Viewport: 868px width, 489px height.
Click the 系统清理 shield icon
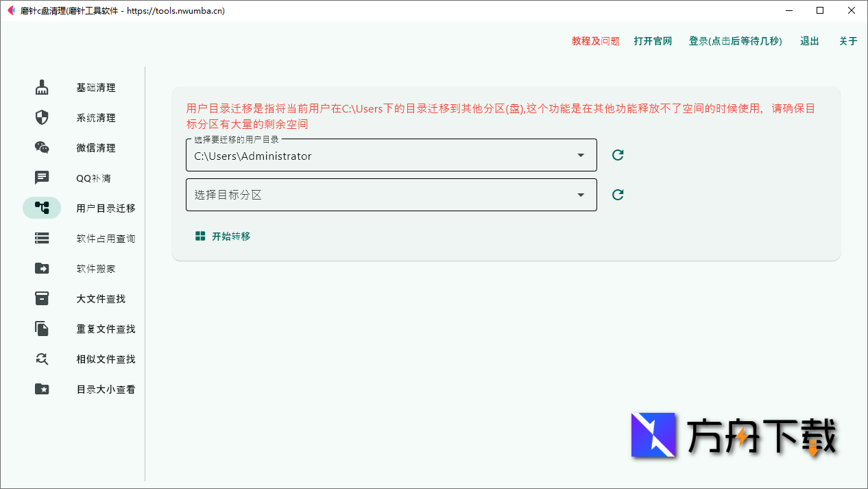click(41, 117)
